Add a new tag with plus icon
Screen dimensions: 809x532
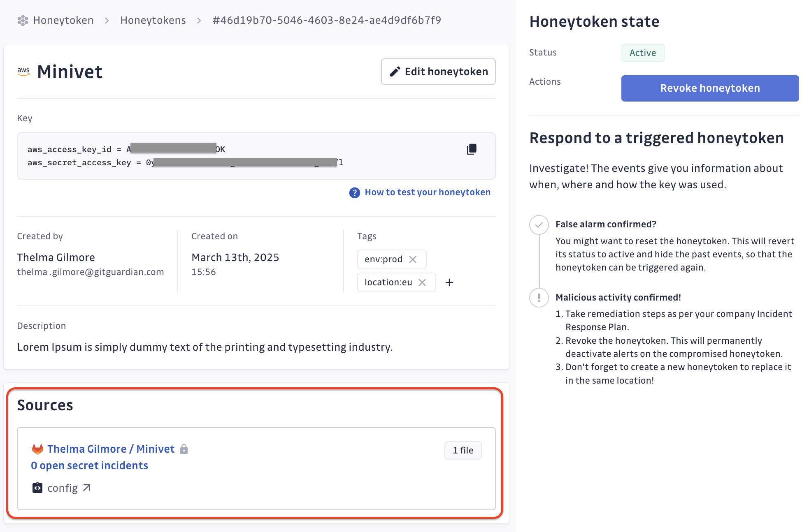pos(449,282)
